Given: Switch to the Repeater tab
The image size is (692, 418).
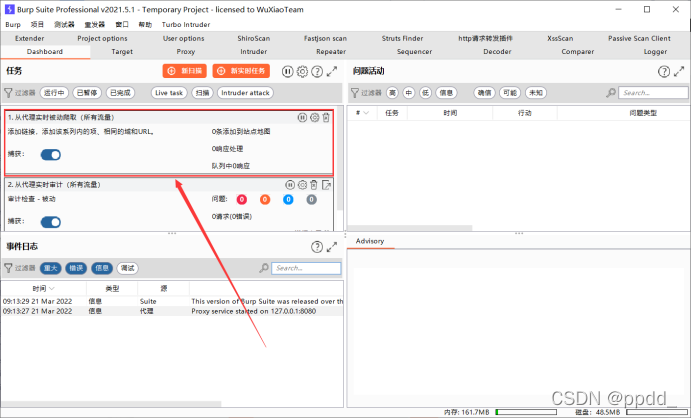Looking at the screenshot, I should (331, 52).
